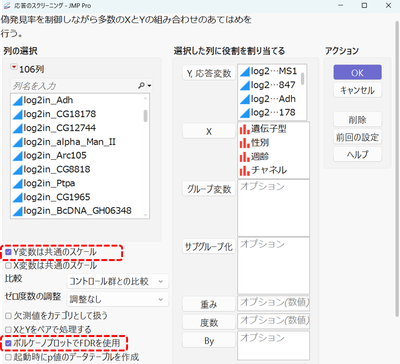
Task: Toggle Y変数は共通のスケール checkbox
Action: 8,252
